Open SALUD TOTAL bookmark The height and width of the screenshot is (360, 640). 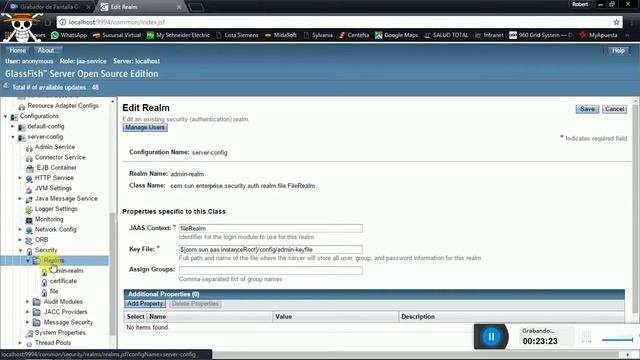click(x=446, y=36)
